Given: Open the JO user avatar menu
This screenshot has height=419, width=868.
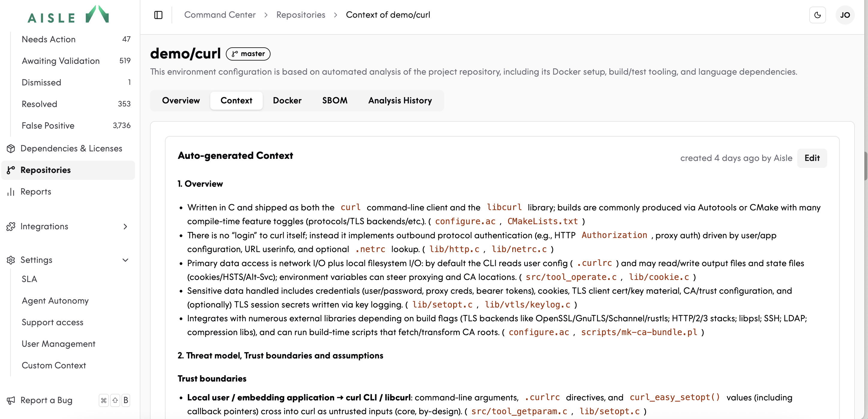Looking at the screenshot, I should pos(844,15).
